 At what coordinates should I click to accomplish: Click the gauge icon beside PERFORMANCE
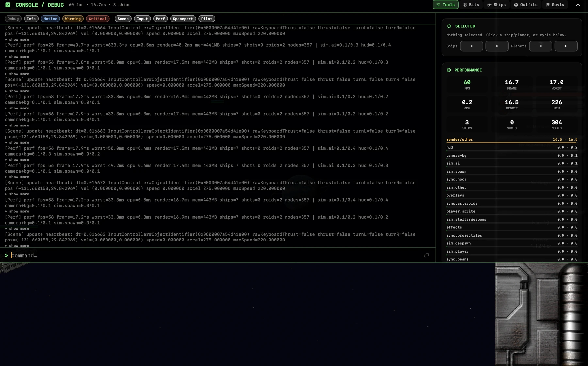pos(449,70)
